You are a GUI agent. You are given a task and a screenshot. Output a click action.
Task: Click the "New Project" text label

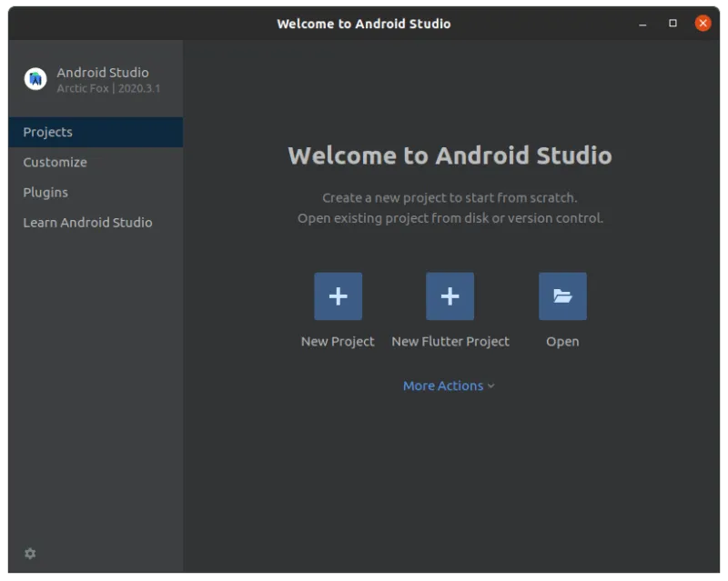click(338, 342)
